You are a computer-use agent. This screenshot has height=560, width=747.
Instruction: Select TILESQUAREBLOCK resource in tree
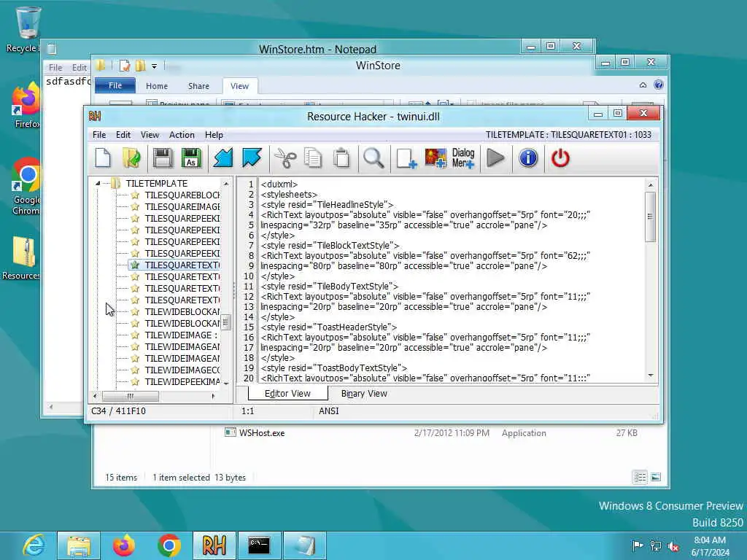tap(182, 195)
